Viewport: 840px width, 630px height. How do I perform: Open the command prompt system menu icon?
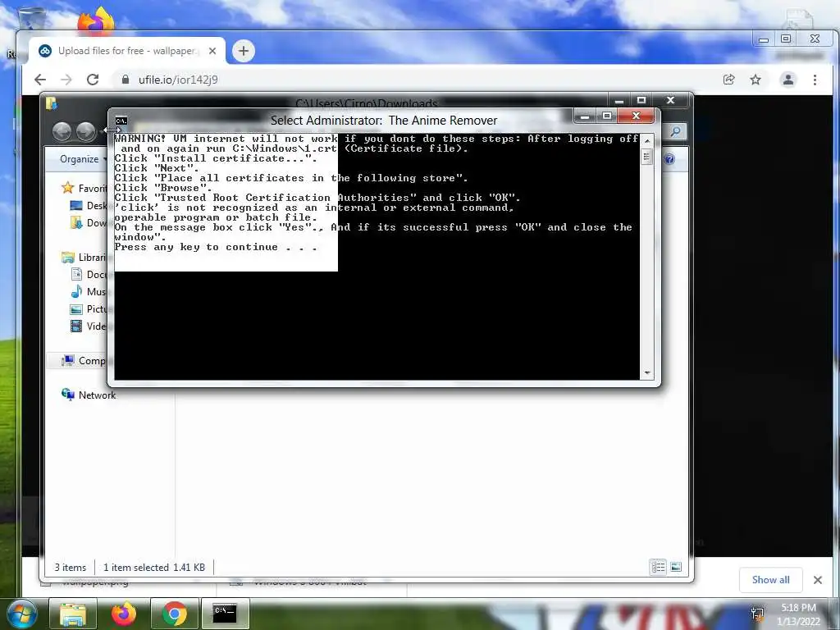121,121
